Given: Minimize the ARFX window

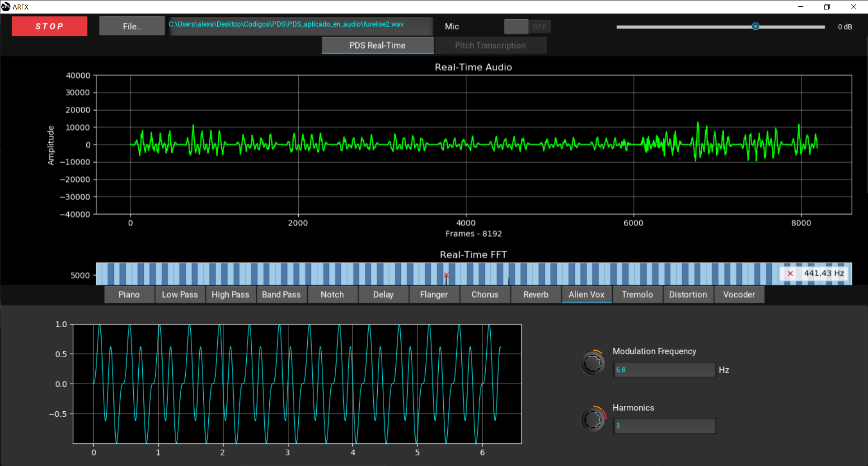Looking at the screenshot, I should 801,7.
